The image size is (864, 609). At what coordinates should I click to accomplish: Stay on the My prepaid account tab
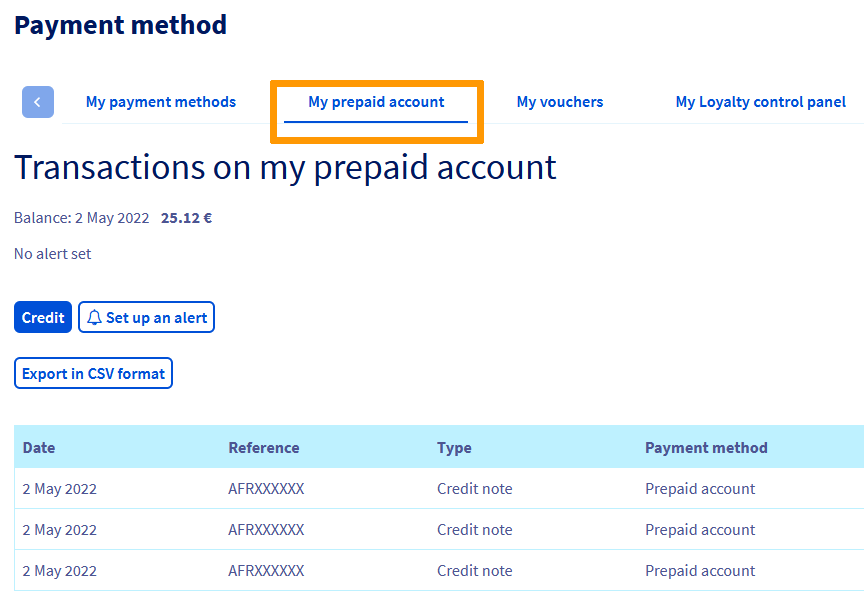pyautogui.click(x=376, y=102)
